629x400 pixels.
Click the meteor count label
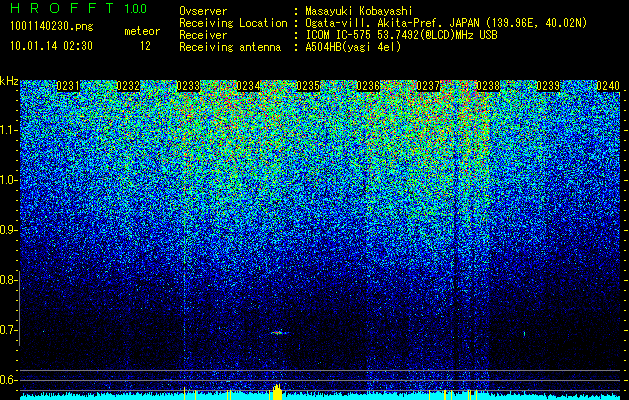point(142,31)
